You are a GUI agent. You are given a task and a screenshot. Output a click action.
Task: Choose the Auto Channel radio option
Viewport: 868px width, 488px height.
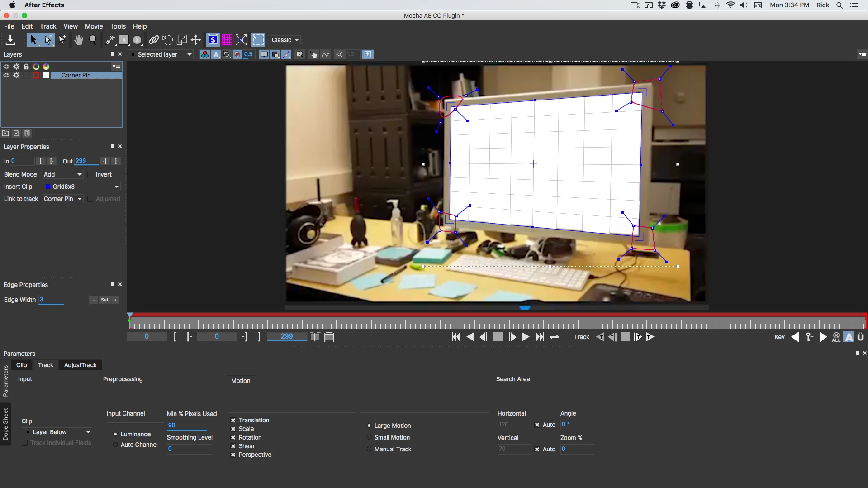[x=115, y=445]
